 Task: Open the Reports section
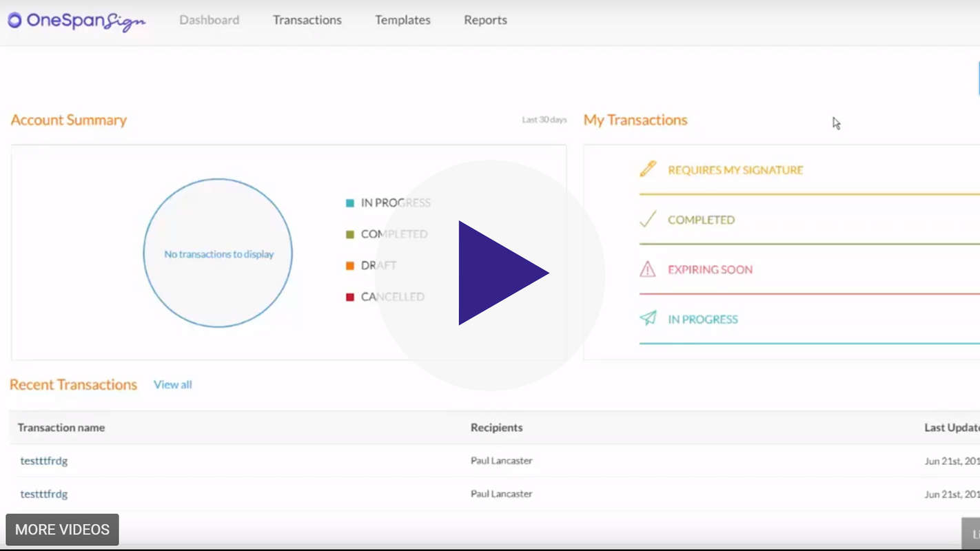click(485, 20)
